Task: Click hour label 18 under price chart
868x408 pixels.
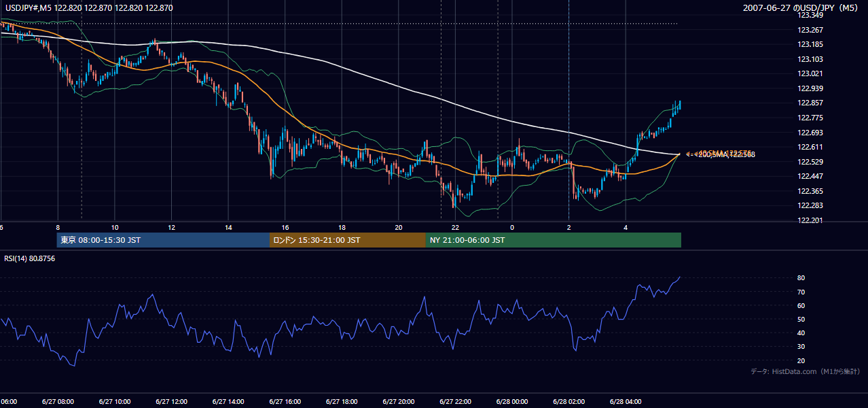Action: (342, 227)
